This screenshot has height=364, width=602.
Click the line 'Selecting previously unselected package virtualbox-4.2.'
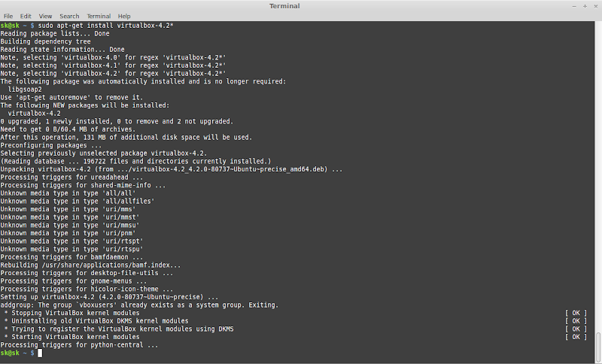[x=104, y=153]
